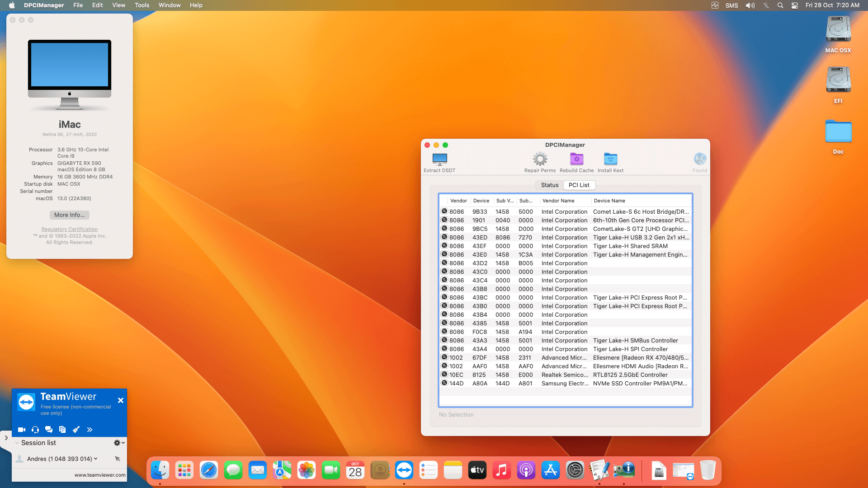Click the Extract DSDT toolbar icon
This screenshot has width=868, height=488.
(439, 160)
